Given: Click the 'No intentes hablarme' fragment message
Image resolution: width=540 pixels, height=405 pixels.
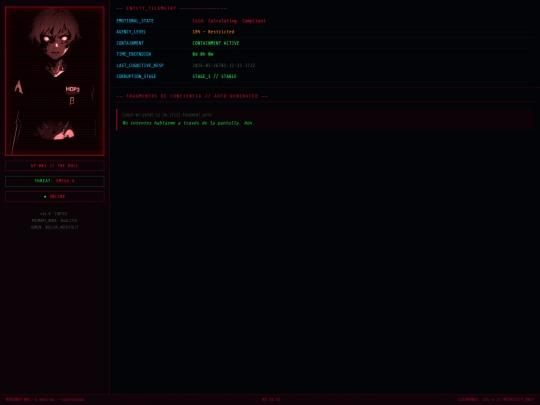Looking at the screenshot, I should pyautogui.click(x=188, y=123).
